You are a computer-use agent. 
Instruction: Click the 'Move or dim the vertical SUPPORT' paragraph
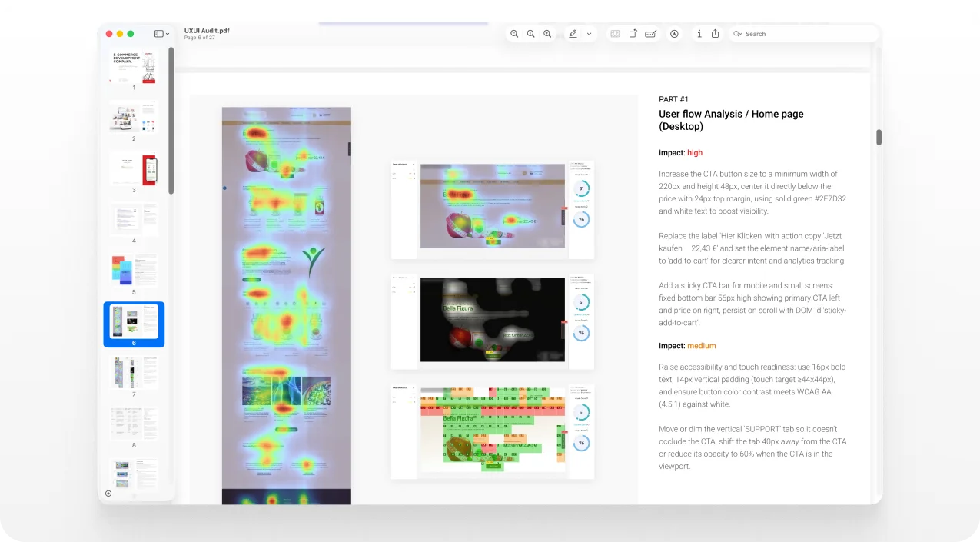pyautogui.click(x=752, y=447)
